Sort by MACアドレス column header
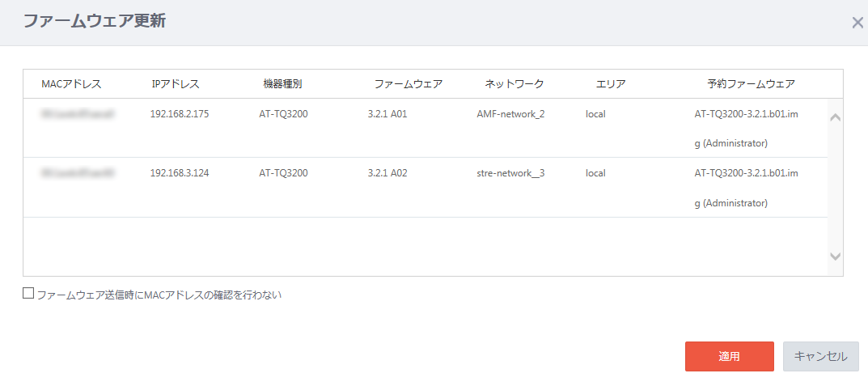The image size is (868, 386). click(71, 84)
